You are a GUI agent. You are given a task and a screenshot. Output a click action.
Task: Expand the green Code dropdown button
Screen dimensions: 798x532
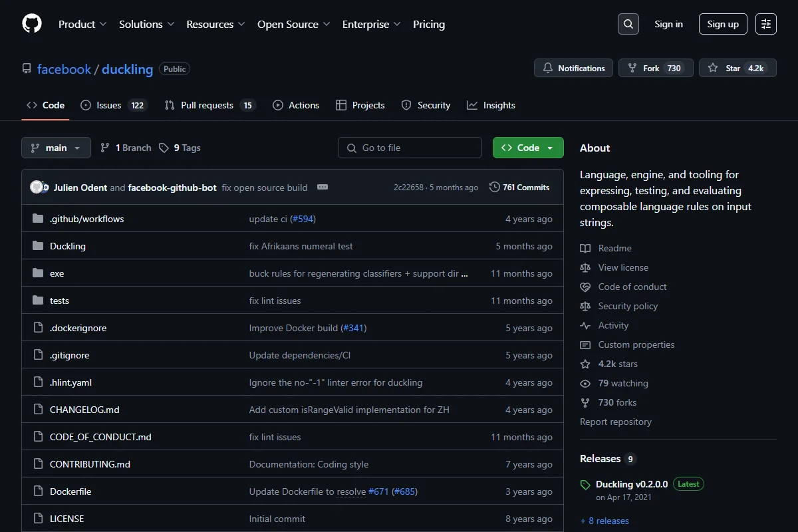point(528,148)
